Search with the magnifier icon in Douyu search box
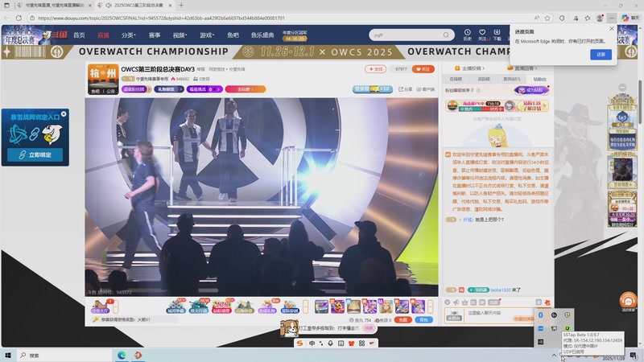Screen dimensions: 644x362 446,35
